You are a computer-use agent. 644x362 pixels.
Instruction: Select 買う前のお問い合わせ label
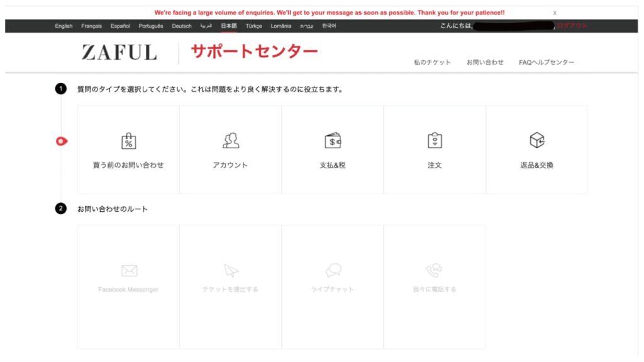pos(128,165)
